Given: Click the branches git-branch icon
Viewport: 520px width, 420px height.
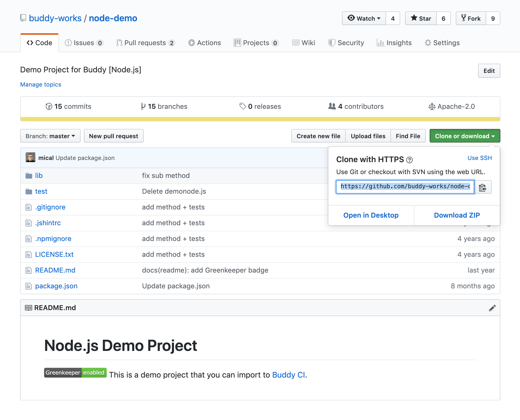Looking at the screenshot, I should click(143, 106).
